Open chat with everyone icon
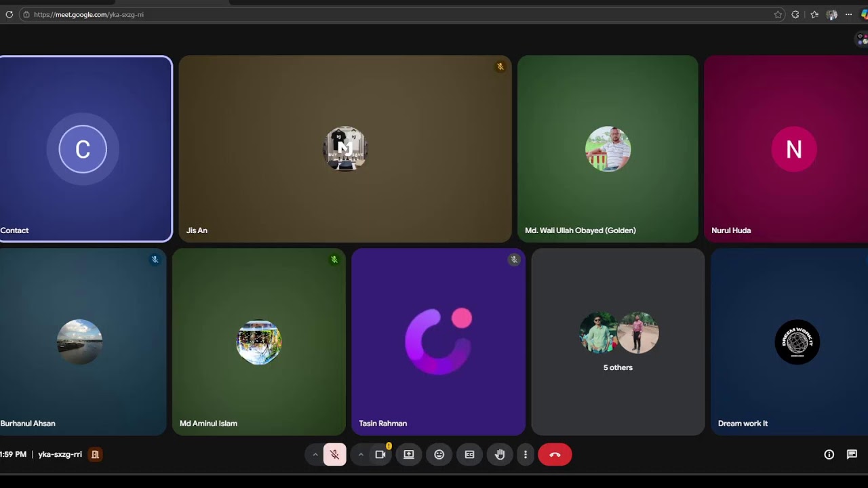 coord(852,455)
